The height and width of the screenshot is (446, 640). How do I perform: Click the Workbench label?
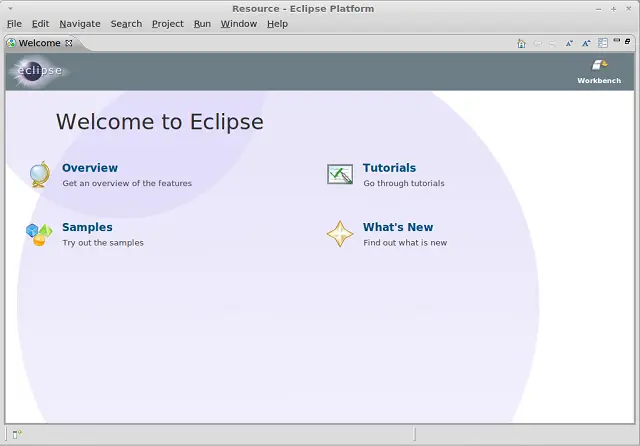(599, 81)
